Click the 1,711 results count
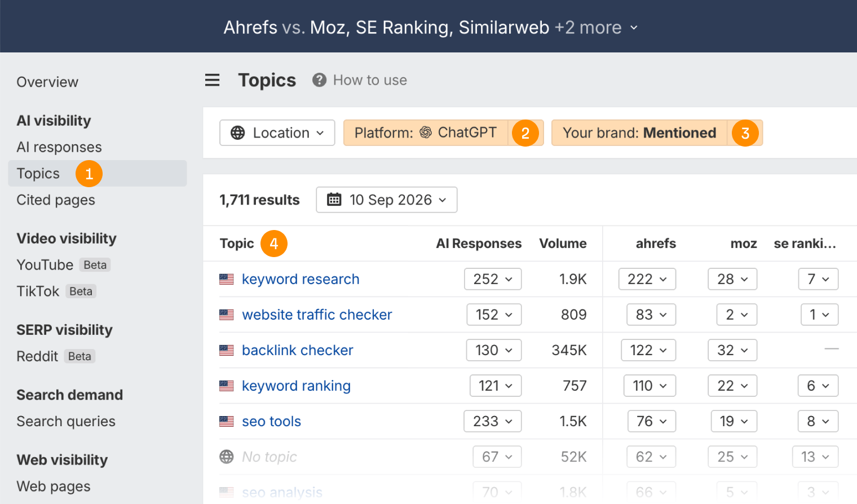 pyautogui.click(x=259, y=200)
